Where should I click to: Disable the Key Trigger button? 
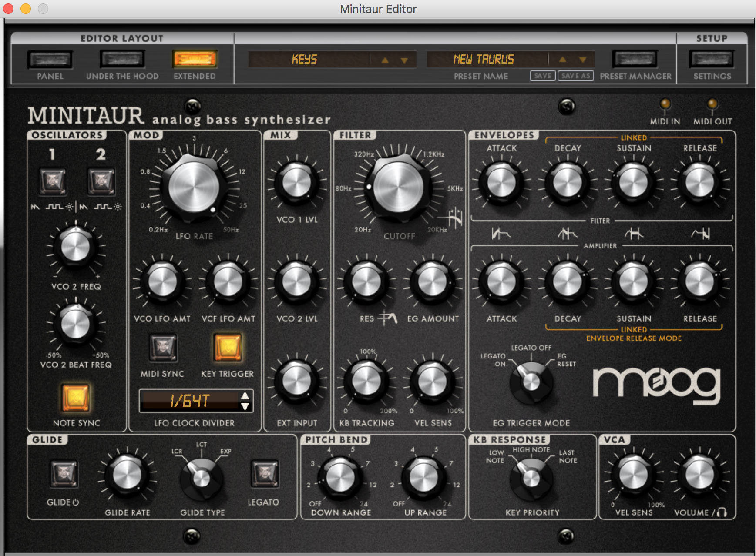(x=227, y=348)
